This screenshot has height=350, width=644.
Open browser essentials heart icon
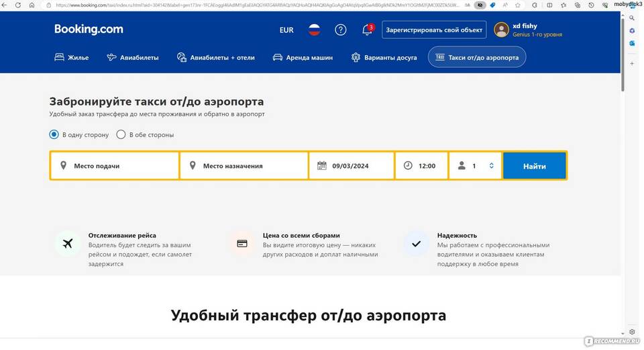click(605, 5)
